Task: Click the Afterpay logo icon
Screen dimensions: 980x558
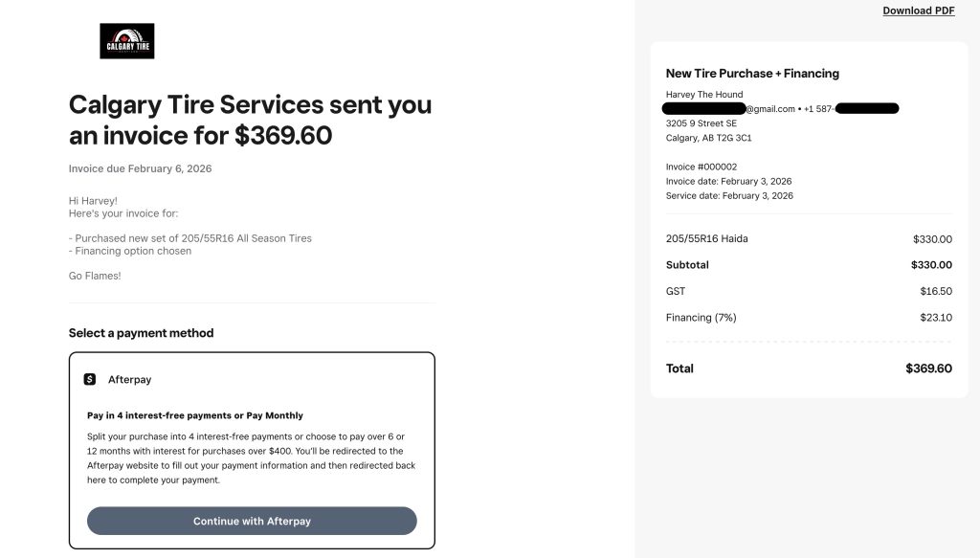Action: pyautogui.click(x=90, y=379)
